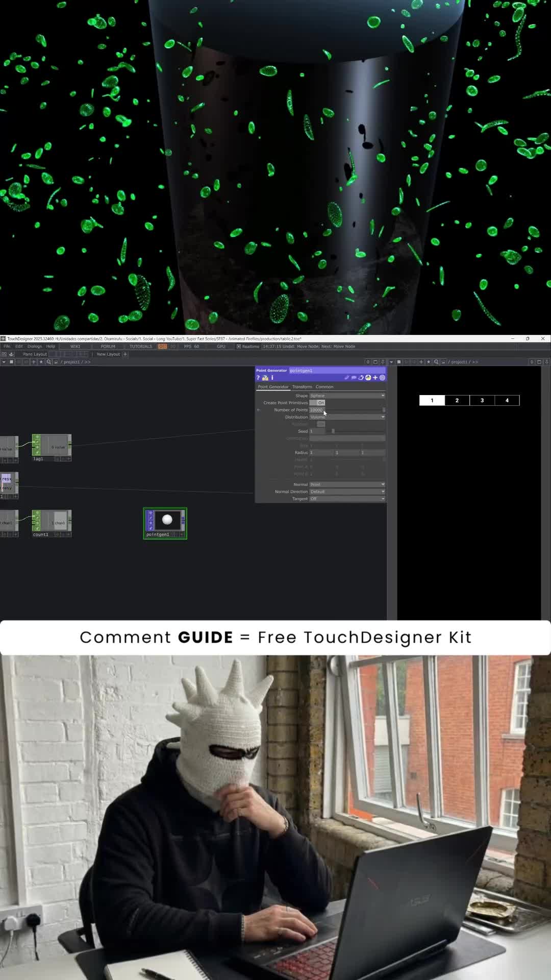Open operator info icon in Point Generator panel
The image size is (551, 980).
click(272, 378)
